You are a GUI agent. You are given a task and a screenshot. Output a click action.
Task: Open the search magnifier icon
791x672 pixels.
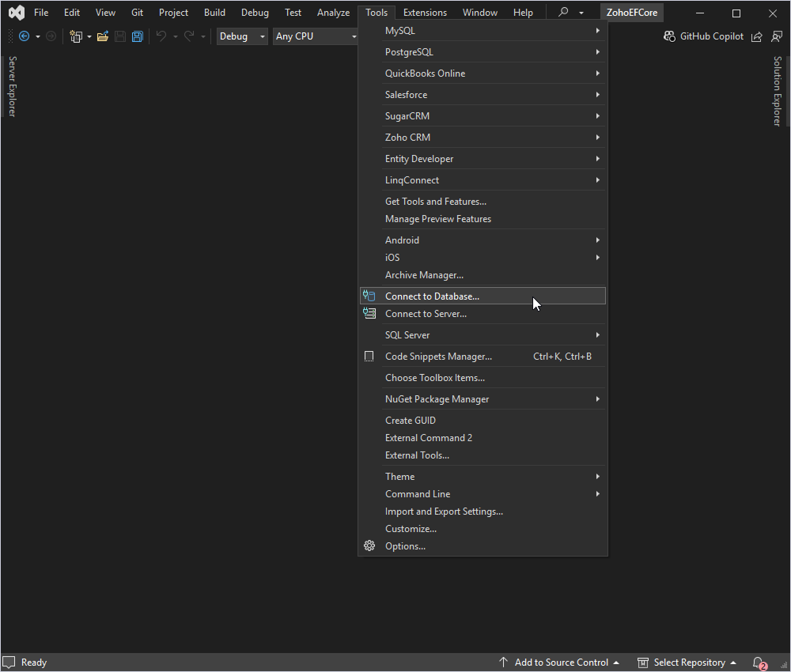pyautogui.click(x=563, y=13)
